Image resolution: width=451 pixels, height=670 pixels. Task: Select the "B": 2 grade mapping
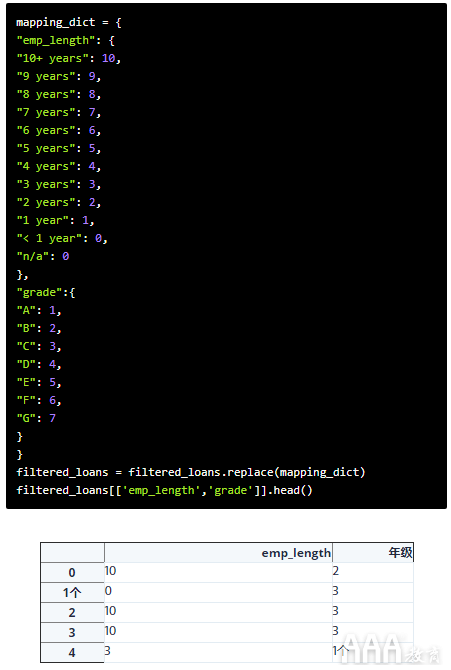[x=39, y=328]
